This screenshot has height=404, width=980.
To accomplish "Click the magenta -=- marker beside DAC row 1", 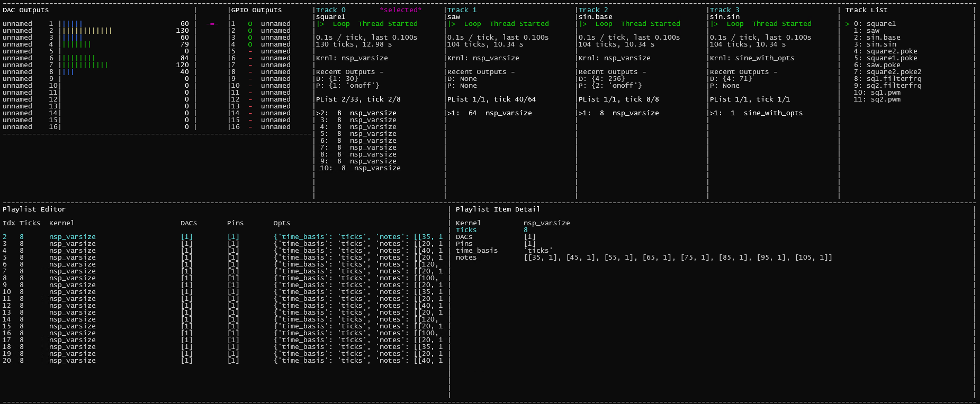I will 212,24.
